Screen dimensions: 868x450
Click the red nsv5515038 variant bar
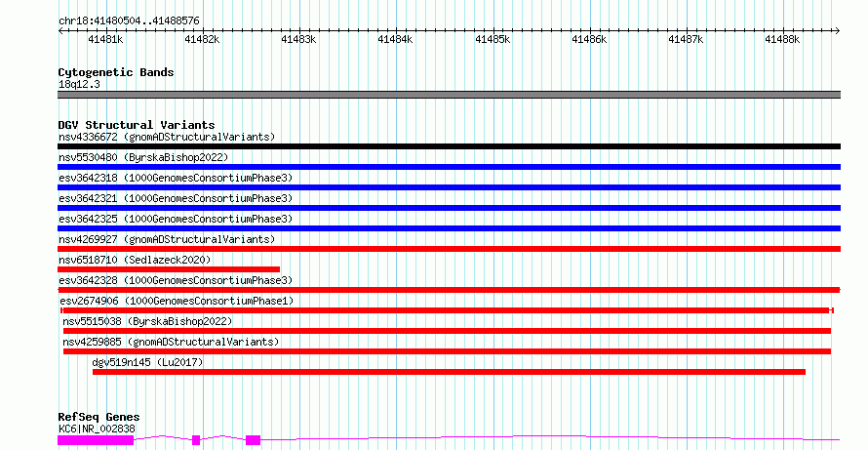pyautogui.click(x=448, y=332)
